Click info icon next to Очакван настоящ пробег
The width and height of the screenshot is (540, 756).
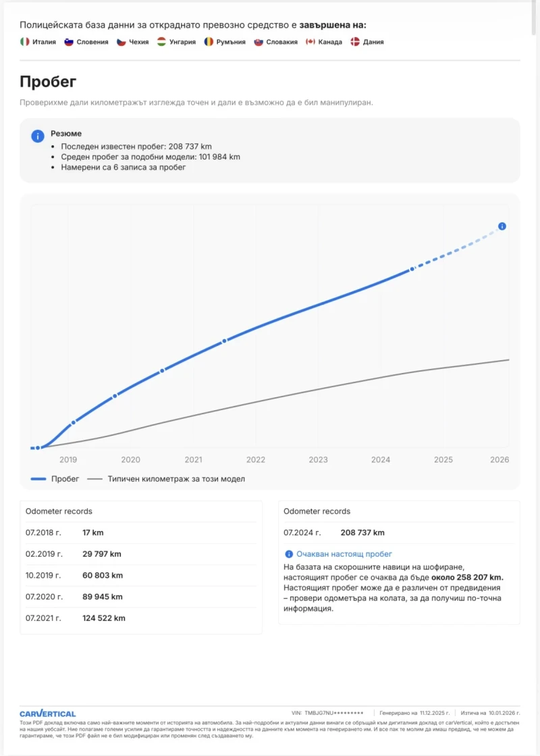(289, 554)
